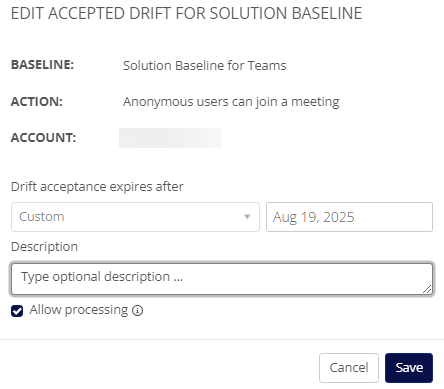Click Anonymous users can join a meeting text

point(231,102)
